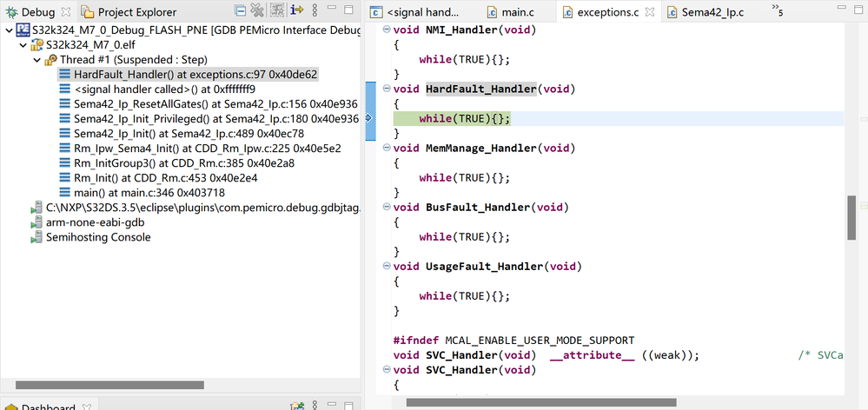The image size is (868, 410).
Task: Click the highlighted while(TRUE){}; line in HardFault_Handler
Action: [453, 118]
